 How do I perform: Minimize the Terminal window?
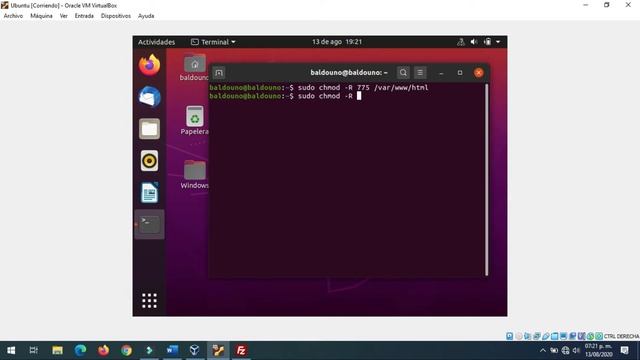coord(441,73)
